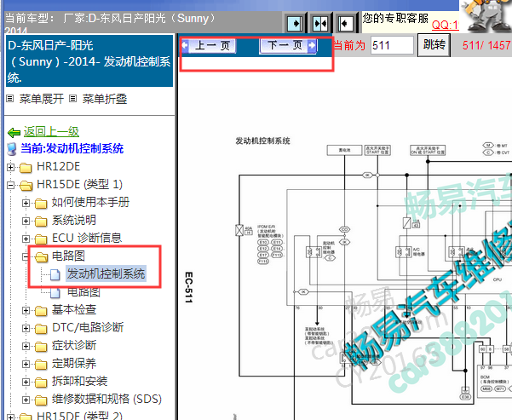Image resolution: width=512 pixels, height=420 pixels.
Task: Select the DTC/电路诊断 tree item
Action: (88, 327)
